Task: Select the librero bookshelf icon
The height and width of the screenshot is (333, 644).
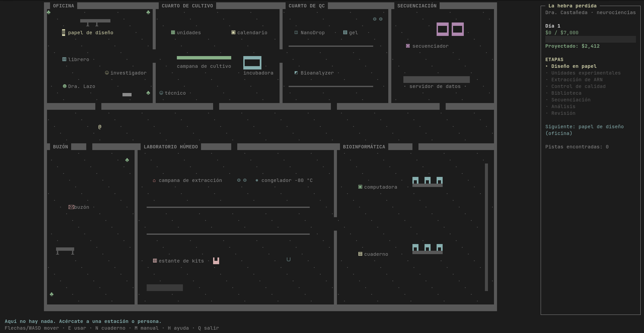Action: click(x=64, y=59)
